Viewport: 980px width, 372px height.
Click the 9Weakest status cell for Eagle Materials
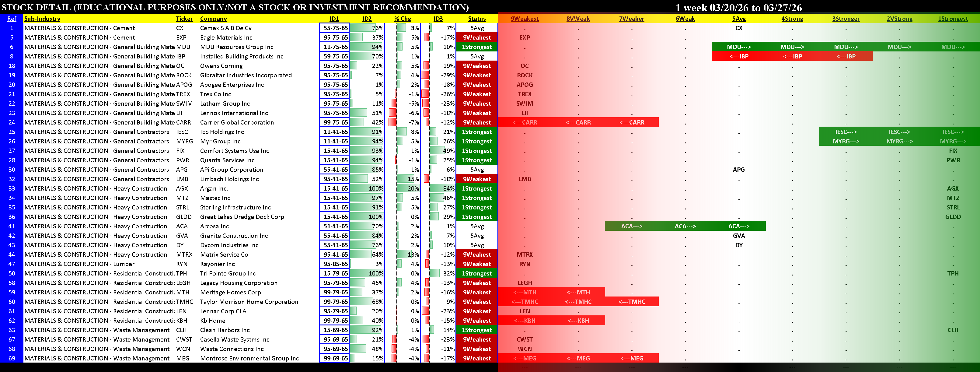477,38
